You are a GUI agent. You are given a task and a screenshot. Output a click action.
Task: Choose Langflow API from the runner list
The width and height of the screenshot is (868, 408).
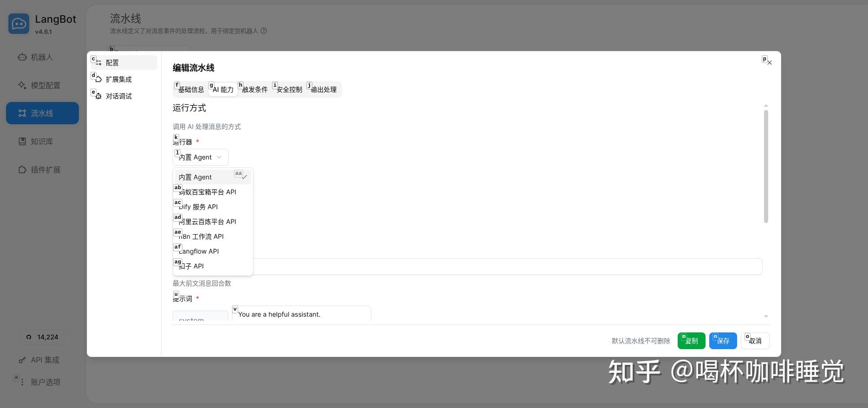213,251
